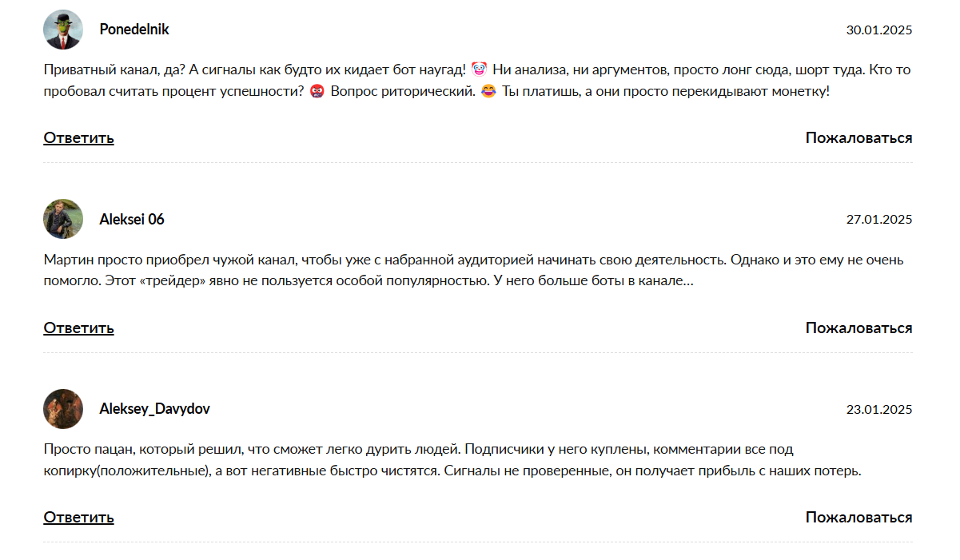This screenshot has width=960, height=560.
Task: Click the clown face emoji
Action: coord(480,70)
